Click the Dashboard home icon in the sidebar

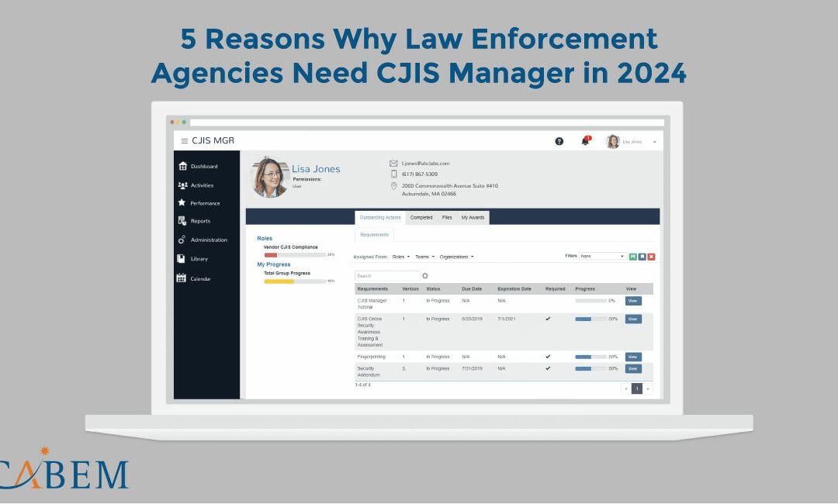pos(183,166)
